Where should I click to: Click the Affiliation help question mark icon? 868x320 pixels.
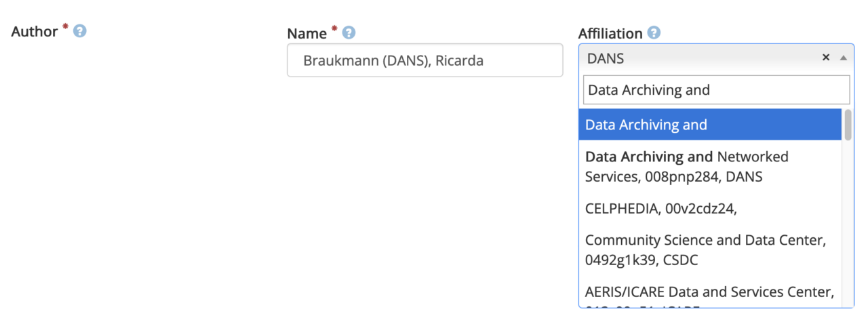click(x=654, y=33)
